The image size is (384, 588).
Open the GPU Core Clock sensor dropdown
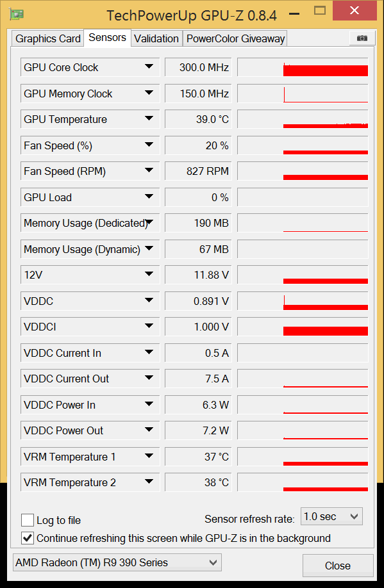pyautogui.click(x=150, y=67)
